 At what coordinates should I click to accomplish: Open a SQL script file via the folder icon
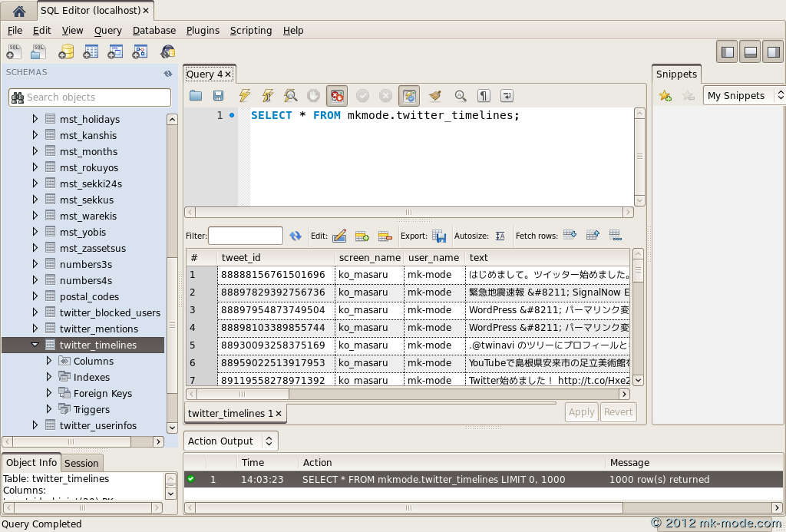click(196, 96)
